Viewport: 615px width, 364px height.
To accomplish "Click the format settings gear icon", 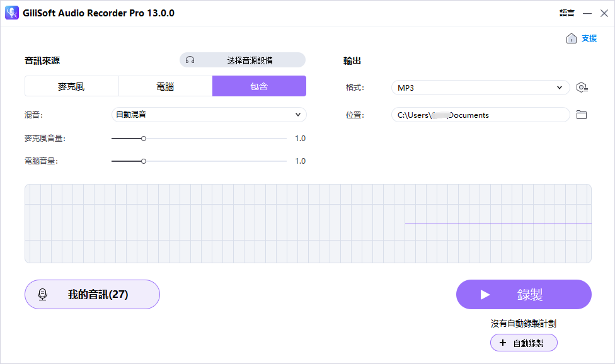I will click(582, 88).
